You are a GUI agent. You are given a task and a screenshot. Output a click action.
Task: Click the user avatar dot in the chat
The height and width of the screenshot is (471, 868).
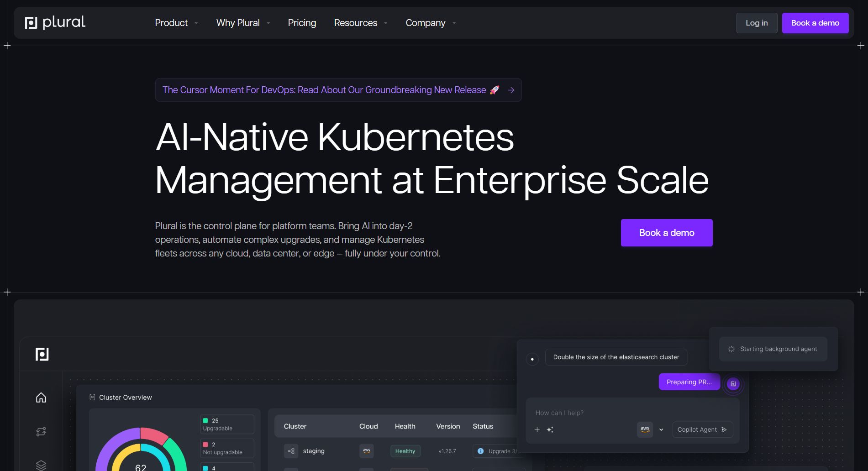[532, 359]
